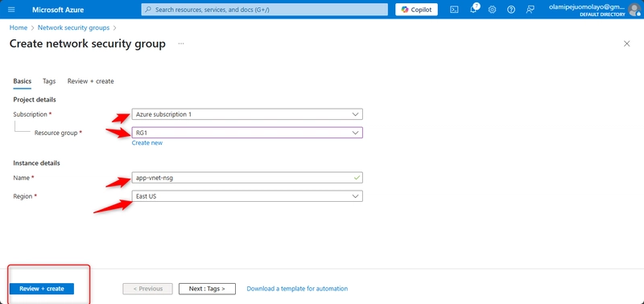Focus the Name input field
644x304 pixels.
247,178
